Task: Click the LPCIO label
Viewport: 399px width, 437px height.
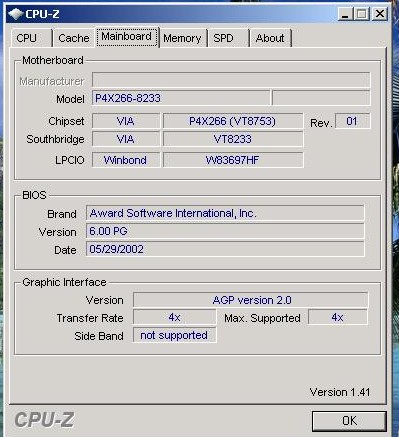Action: click(70, 160)
